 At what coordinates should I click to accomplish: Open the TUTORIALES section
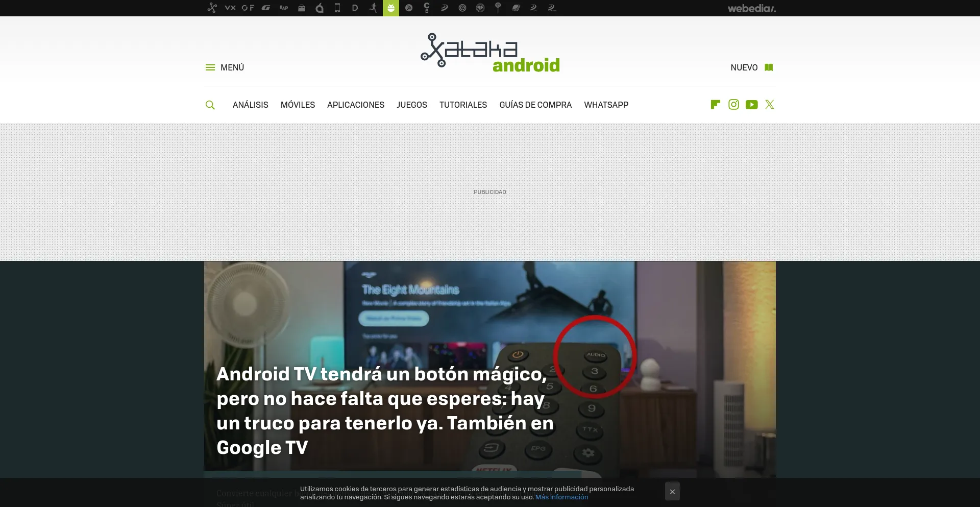(463, 105)
